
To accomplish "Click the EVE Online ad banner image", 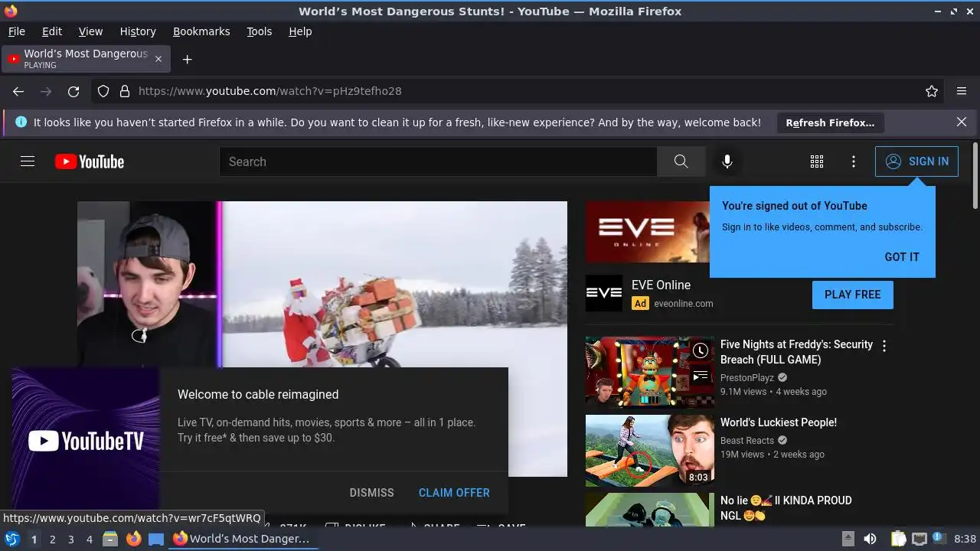I will (x=648, y=232).
